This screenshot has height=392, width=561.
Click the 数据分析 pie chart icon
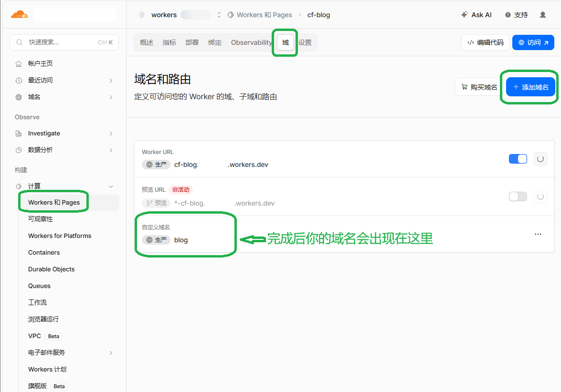19,150
